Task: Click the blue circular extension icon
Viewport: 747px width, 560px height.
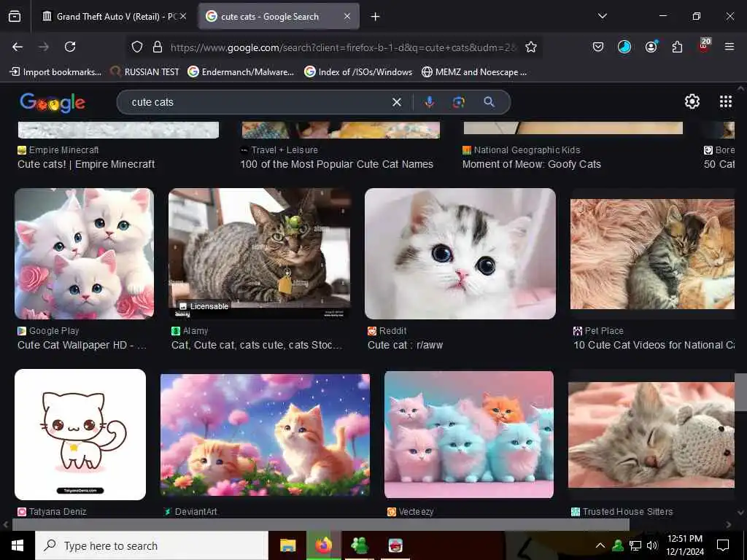Action: coord(624,47)
